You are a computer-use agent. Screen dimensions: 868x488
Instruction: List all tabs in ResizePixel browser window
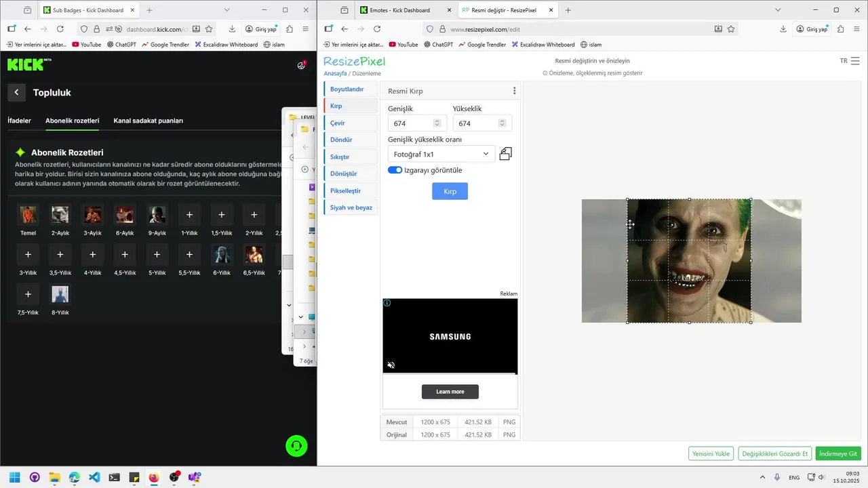(x=778, y=10)
